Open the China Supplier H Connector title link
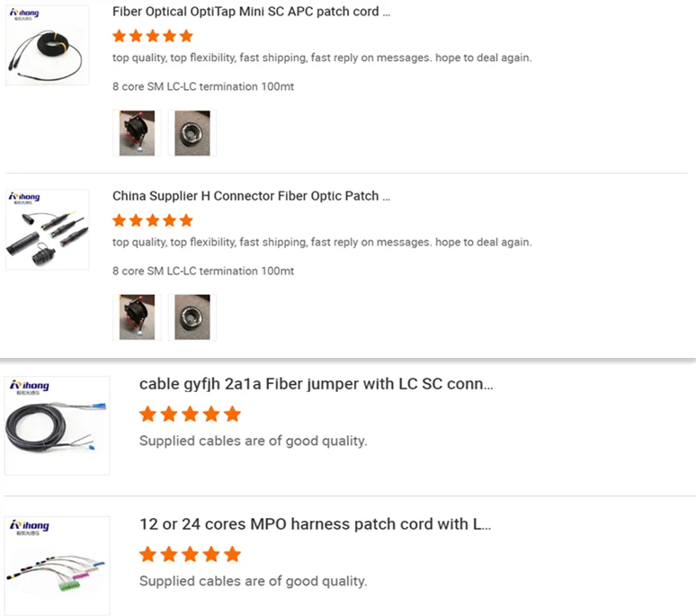 251,196
